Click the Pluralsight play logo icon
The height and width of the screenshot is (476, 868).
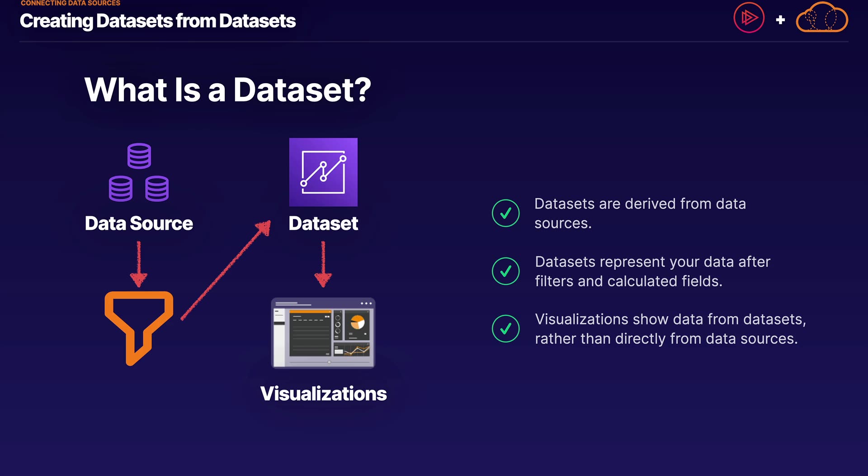(x=749, y=18)
